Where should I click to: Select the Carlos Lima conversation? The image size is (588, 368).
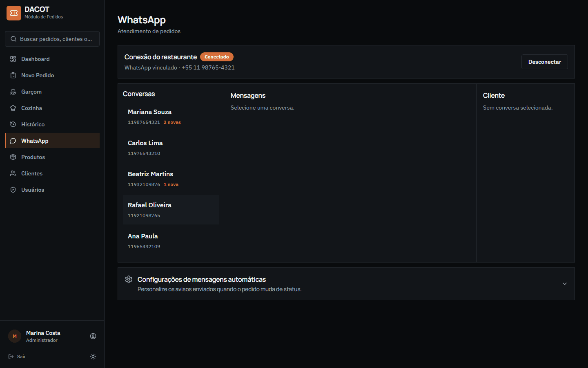[x=171, y=148]
